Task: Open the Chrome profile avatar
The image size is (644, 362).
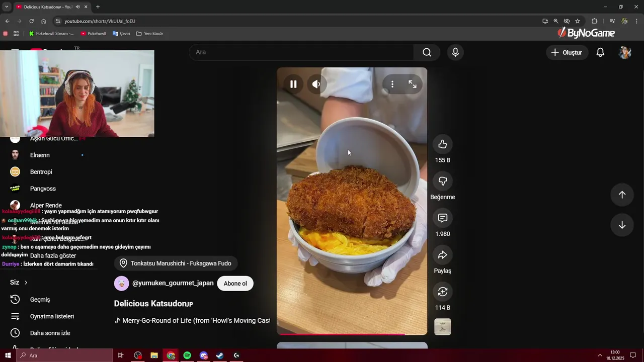Action: [624, 21]
